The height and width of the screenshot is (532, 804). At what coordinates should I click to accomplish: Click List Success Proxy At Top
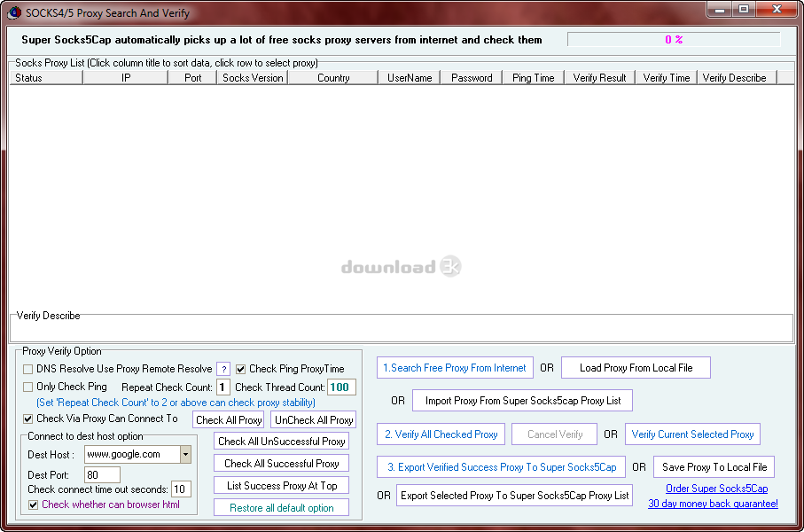pyautogui.click(x=282, y=486)
